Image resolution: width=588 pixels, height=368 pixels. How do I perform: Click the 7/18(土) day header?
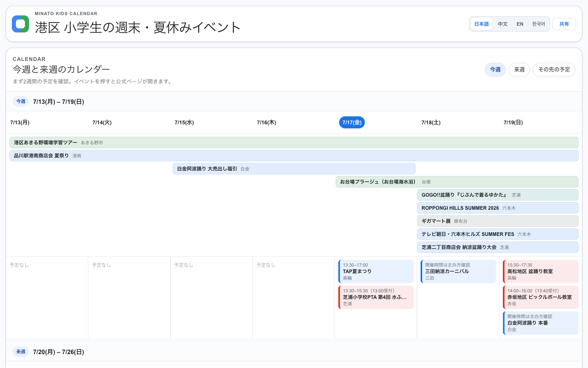pos(431,123)
